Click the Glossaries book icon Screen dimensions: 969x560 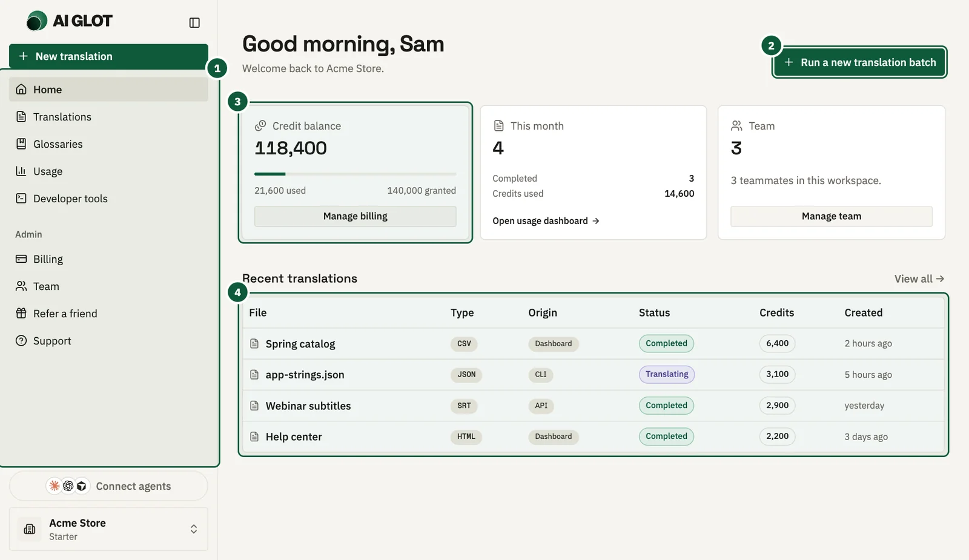click(21, 144)
